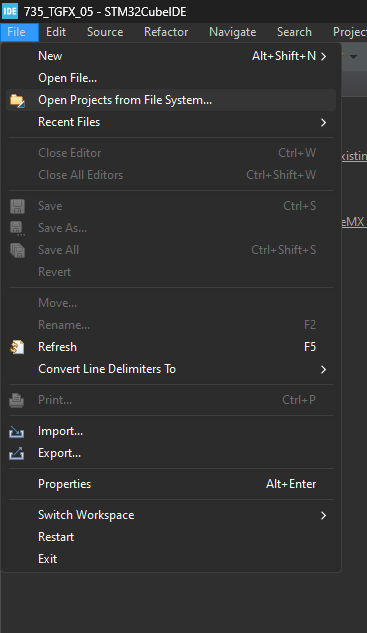Select Refresh from the File menu
Viewport: 367px width, 633px height.
[171, 347]
